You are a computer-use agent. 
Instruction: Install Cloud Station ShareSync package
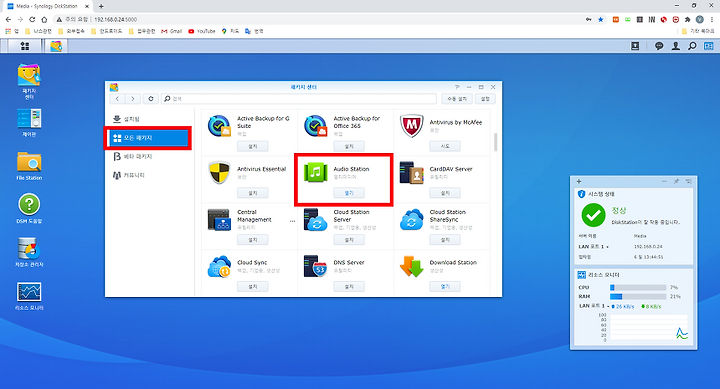point(445,240)
